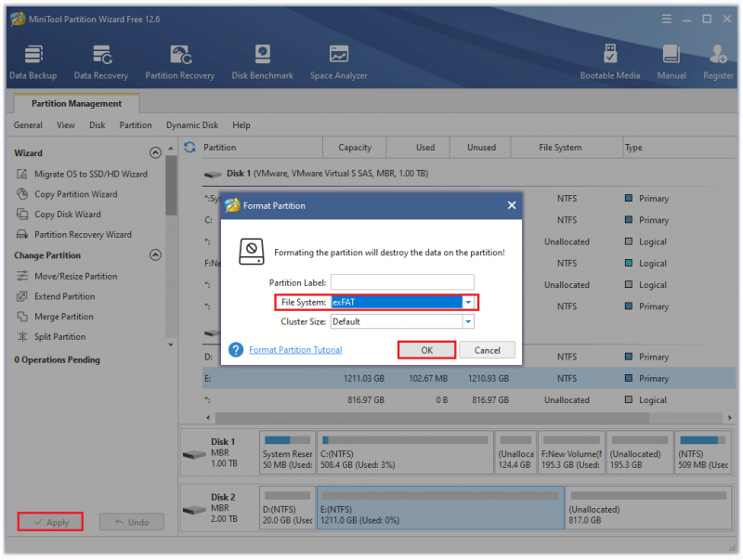Open Partition Recovery tool

click(x=179, y=62)
